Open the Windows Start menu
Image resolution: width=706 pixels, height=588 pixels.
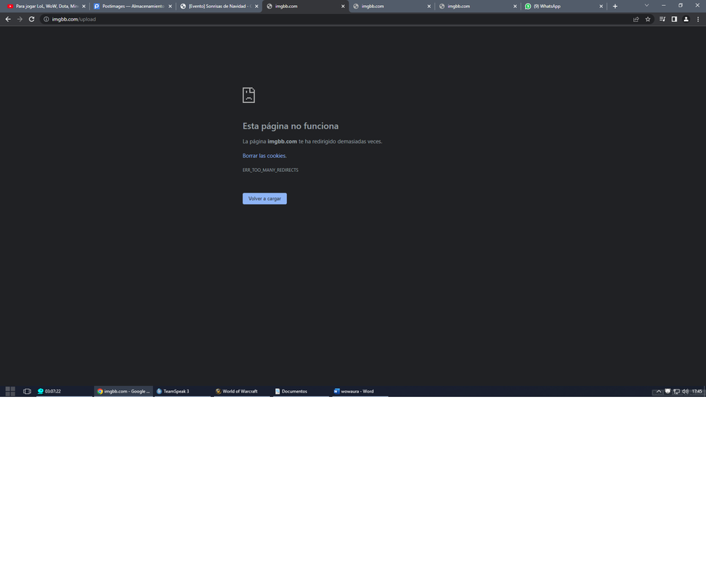[10, 392]
